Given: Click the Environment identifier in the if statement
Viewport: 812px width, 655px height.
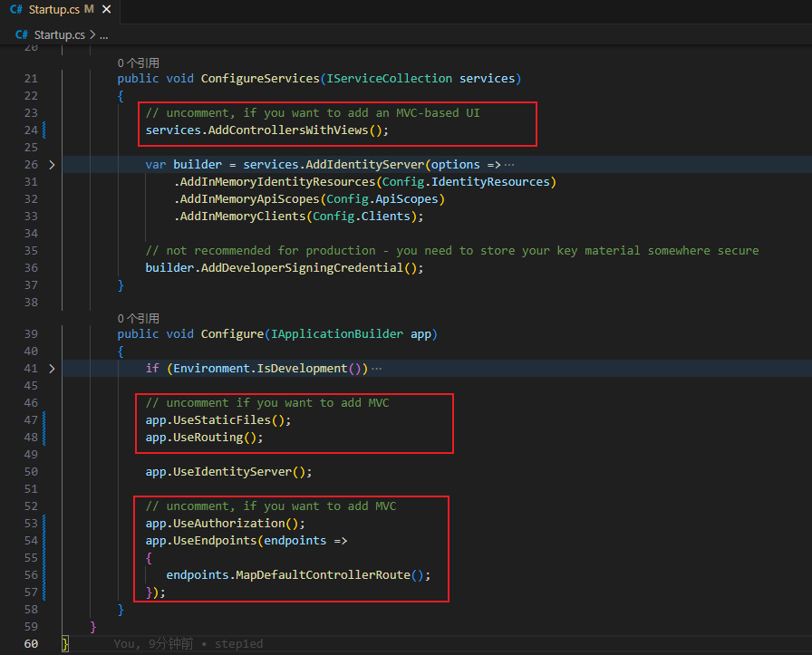Looking at the screenshot, I should coord(211,368).
